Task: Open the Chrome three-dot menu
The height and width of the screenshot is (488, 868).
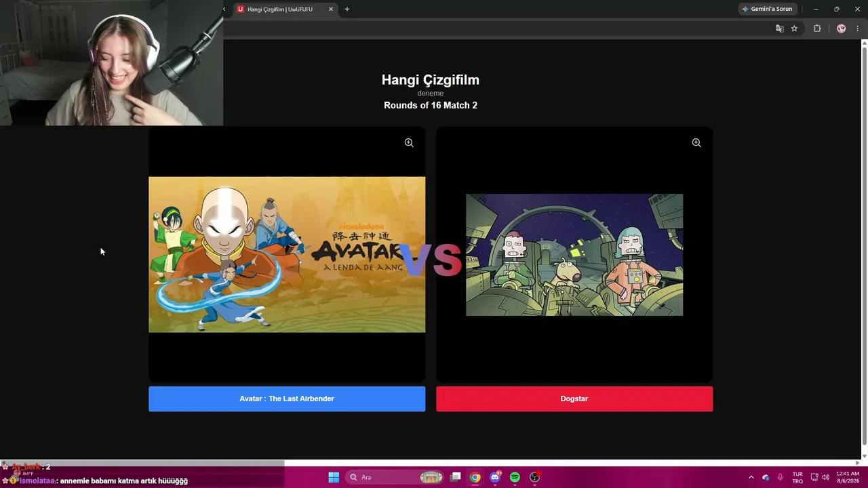Action: [x=857, y=28]
